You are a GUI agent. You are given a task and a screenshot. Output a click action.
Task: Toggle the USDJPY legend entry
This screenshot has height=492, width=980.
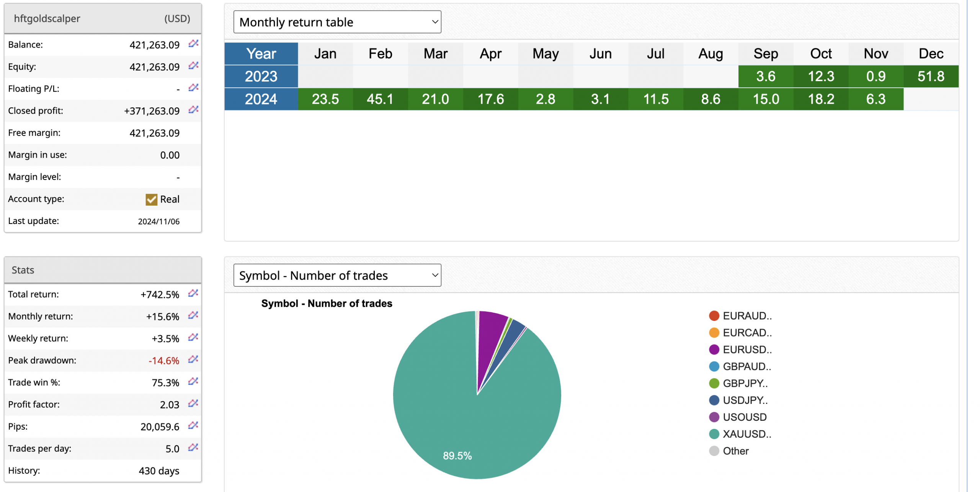coord(745,400)
